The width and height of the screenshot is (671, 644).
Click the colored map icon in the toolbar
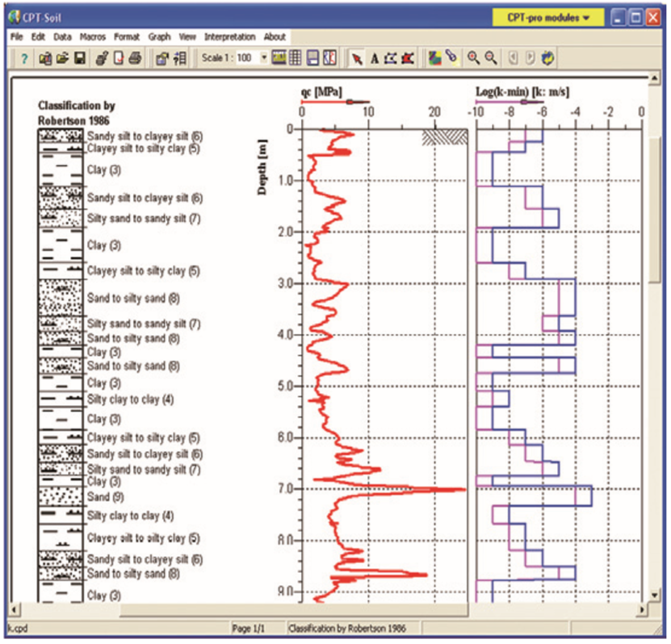point(434,59)
